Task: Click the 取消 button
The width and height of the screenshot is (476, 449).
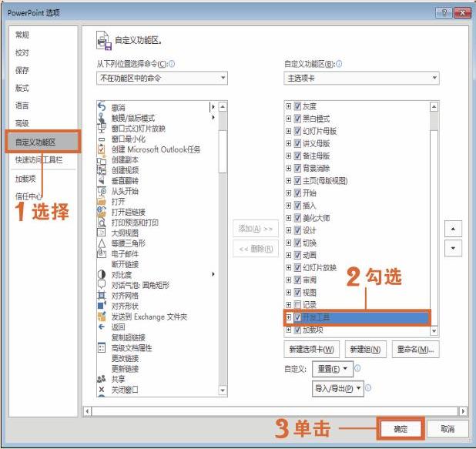Action: (x=448, y=429)
